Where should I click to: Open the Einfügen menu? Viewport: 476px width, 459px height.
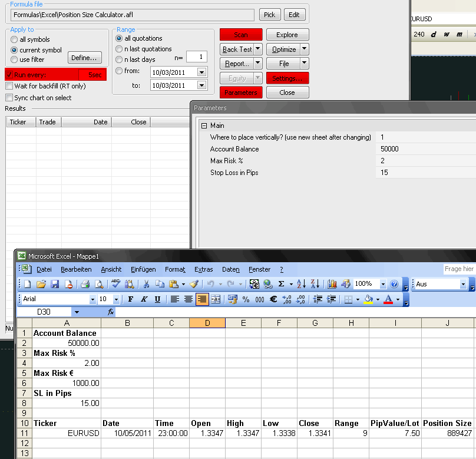point(143,269)
